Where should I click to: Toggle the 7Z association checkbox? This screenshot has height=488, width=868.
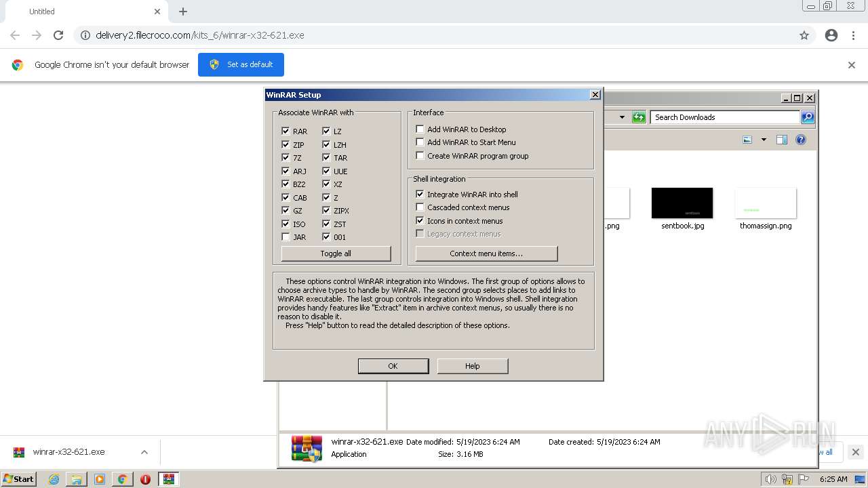285,158
